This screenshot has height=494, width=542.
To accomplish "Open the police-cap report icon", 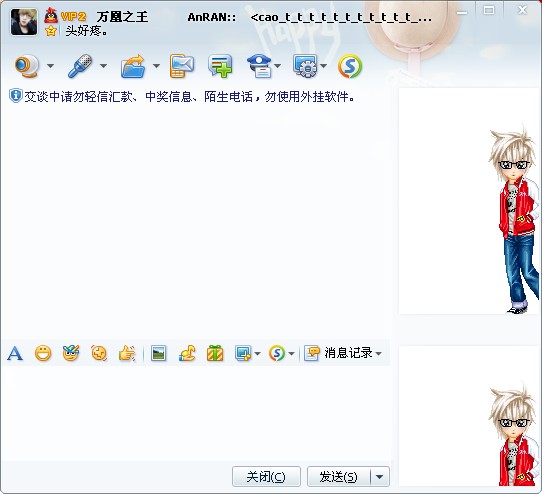I will coord(259,66).
